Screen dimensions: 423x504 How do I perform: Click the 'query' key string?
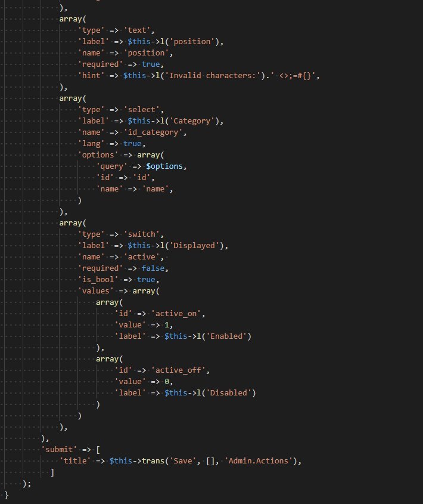pos(112,166)
